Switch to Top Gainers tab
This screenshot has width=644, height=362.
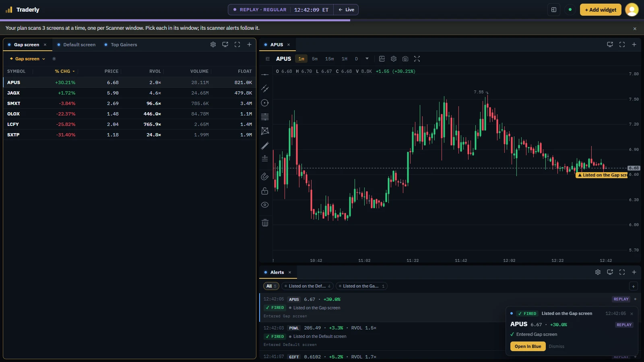coord(121,45)
